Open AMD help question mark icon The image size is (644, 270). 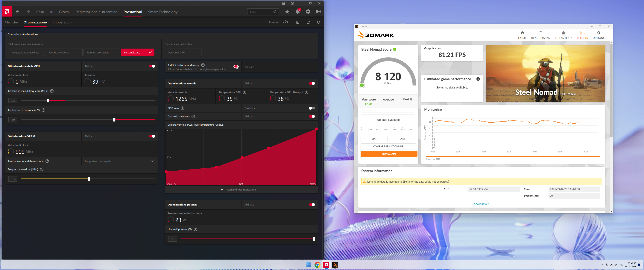point(292,4)
